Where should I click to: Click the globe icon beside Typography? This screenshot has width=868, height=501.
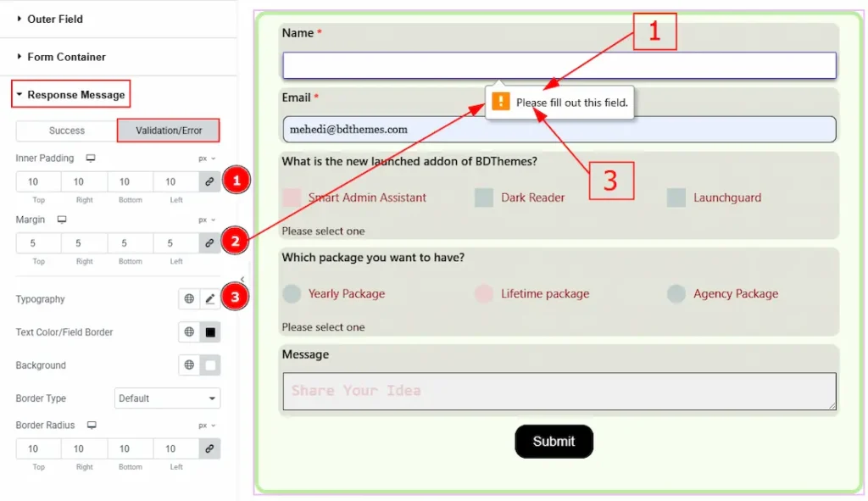189,299
